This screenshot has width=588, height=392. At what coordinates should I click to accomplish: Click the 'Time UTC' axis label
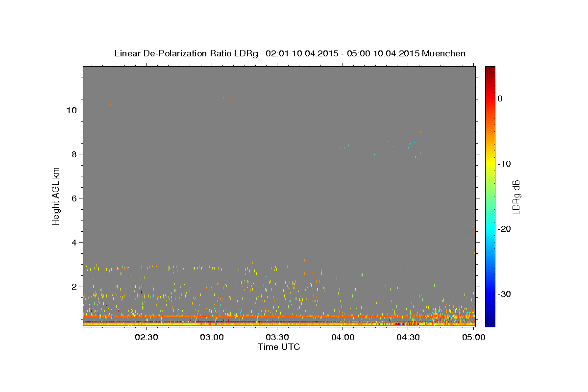click(279, 347)
